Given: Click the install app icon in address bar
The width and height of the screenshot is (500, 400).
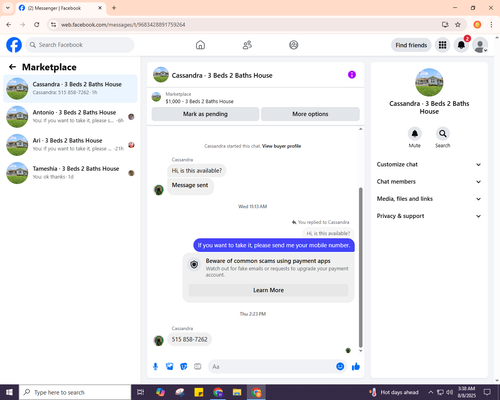Looking at the screenshot, I should point(445,25).
